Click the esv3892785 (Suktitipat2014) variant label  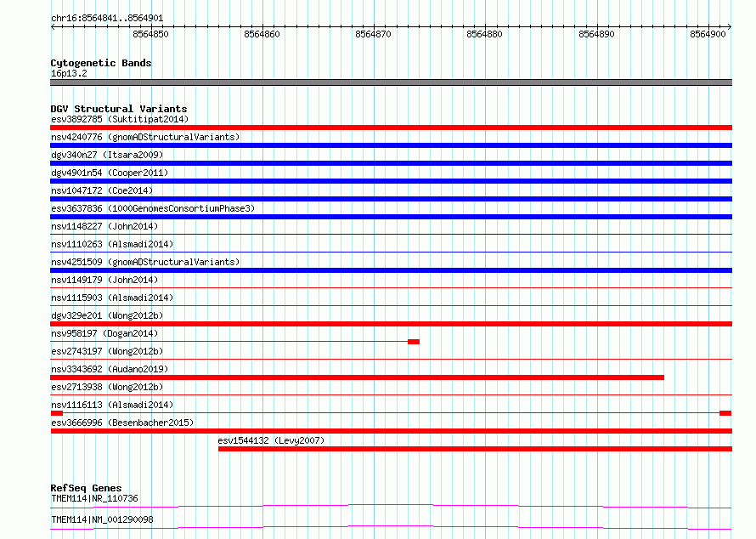pos(120,119)
